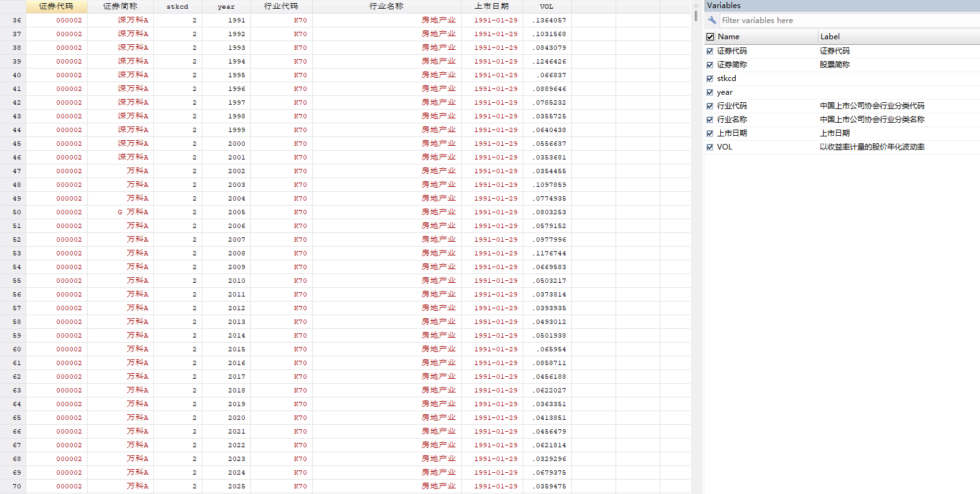The height and width of the screenshot is (494, 980).
Task: Select the 行业代码 column header in the data grid
Action: point(281,6)
